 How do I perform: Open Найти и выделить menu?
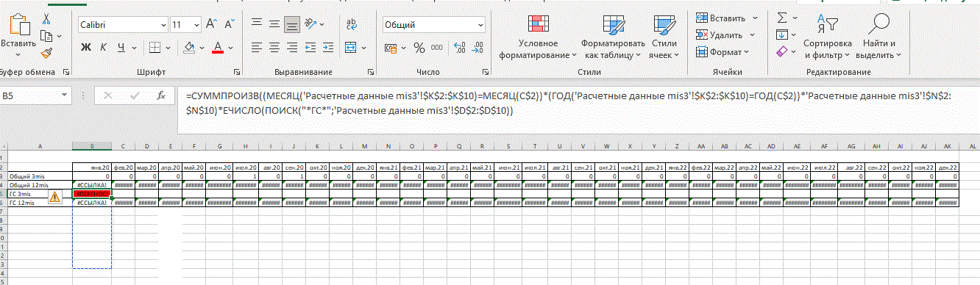878,37
